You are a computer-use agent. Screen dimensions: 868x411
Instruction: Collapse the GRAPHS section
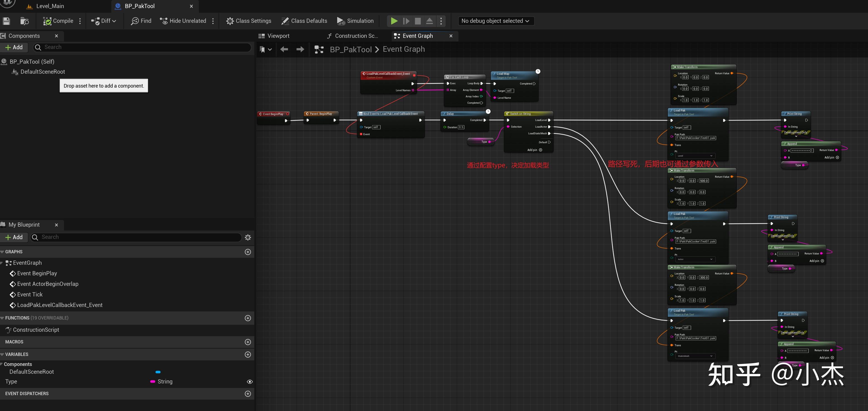pos(2,252)
